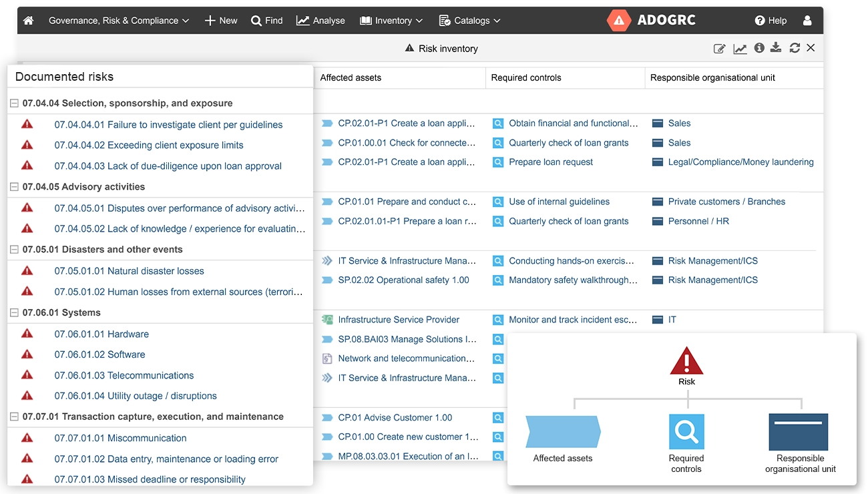Click the Required controls column header
This screenshot has width=868, height=494.
click(x=526, y=77)
